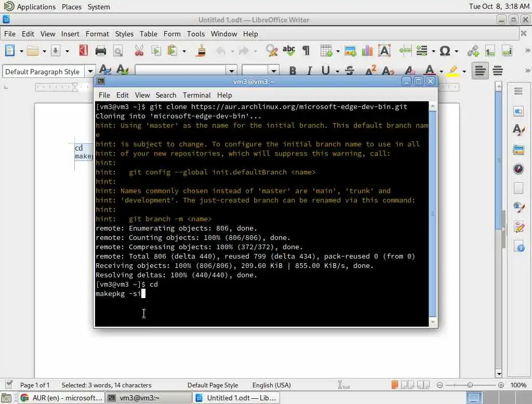532x404 pixels.
Task: Toggle Underline formatting
Action: pos(326,71)
